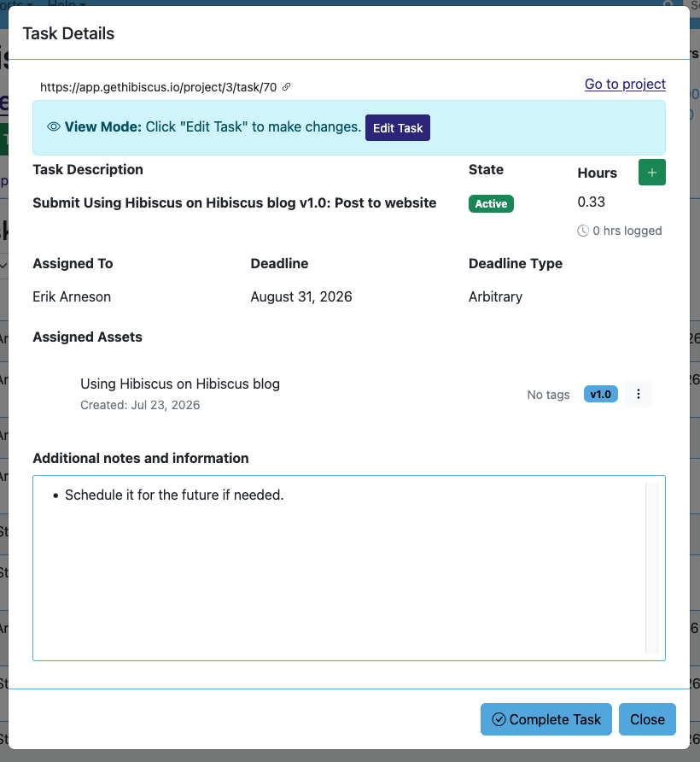Click the Task Details heading
This screenshot has height=762, width=700.
click(68, 33)
